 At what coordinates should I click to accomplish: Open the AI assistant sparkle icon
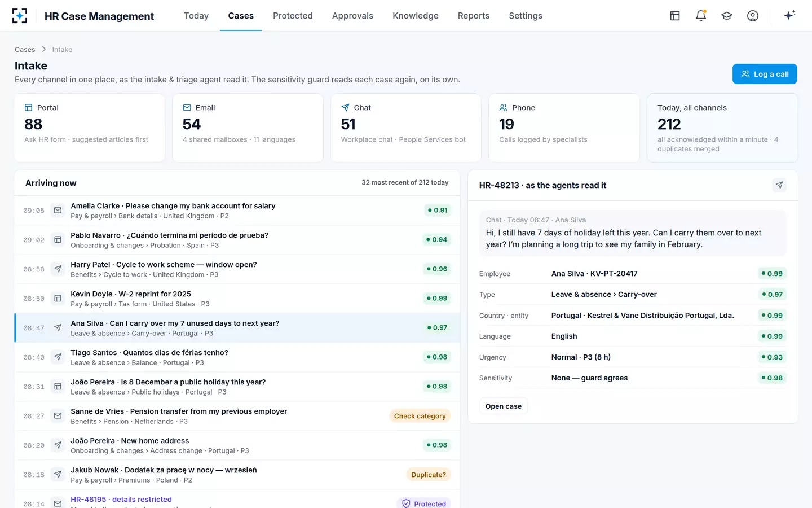coord(789,16)
